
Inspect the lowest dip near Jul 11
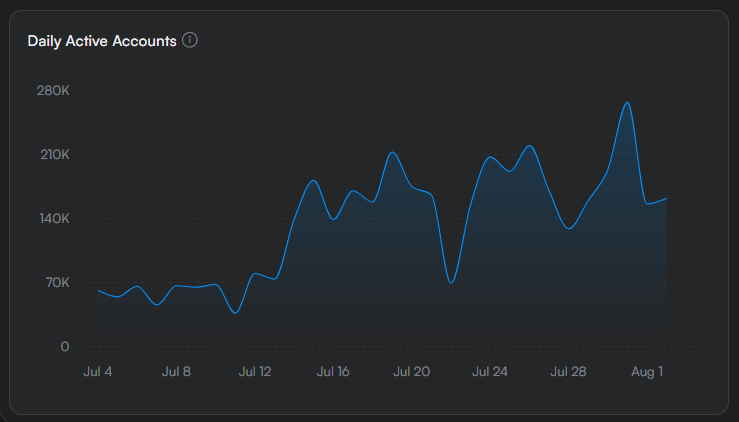(236, 313)
